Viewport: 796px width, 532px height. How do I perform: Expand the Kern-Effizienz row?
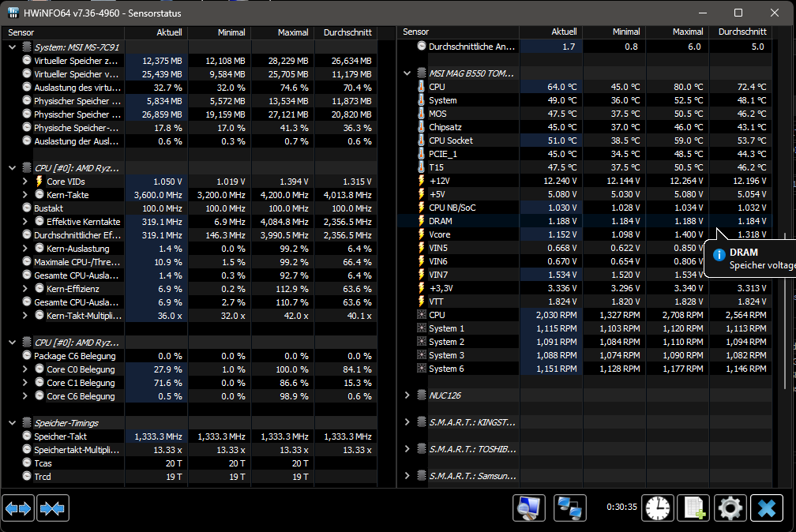click(x=25, y=288)
